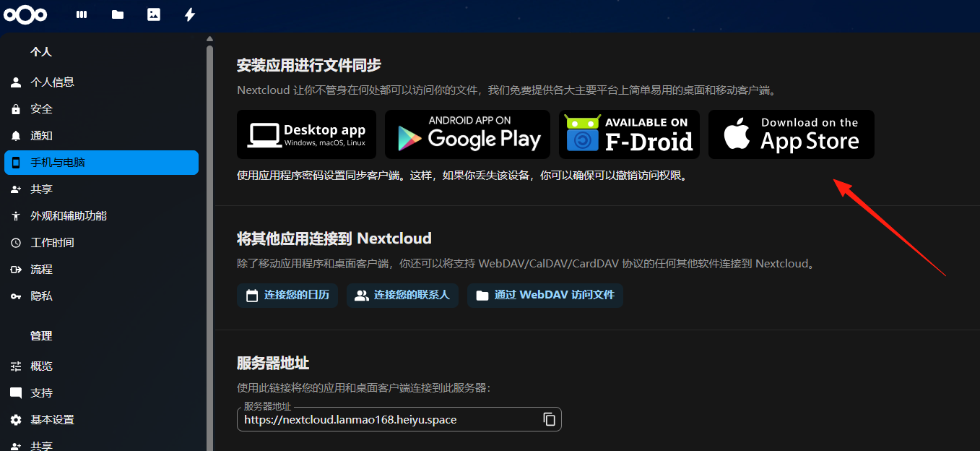The image size is (980, 451).
Task: Click the sidebar scrollbar up arrow
Action: point(209,39)
